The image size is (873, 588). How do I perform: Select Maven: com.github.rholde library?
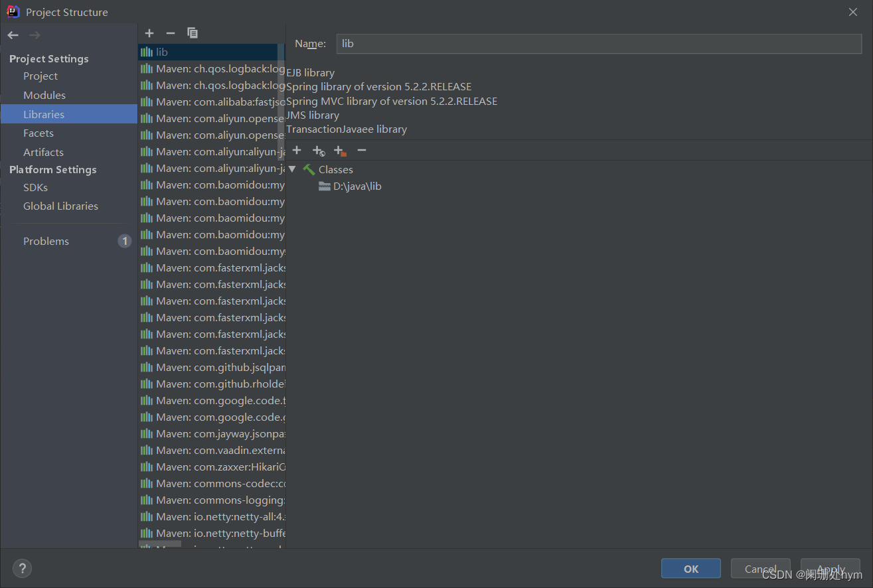[212, 384]
